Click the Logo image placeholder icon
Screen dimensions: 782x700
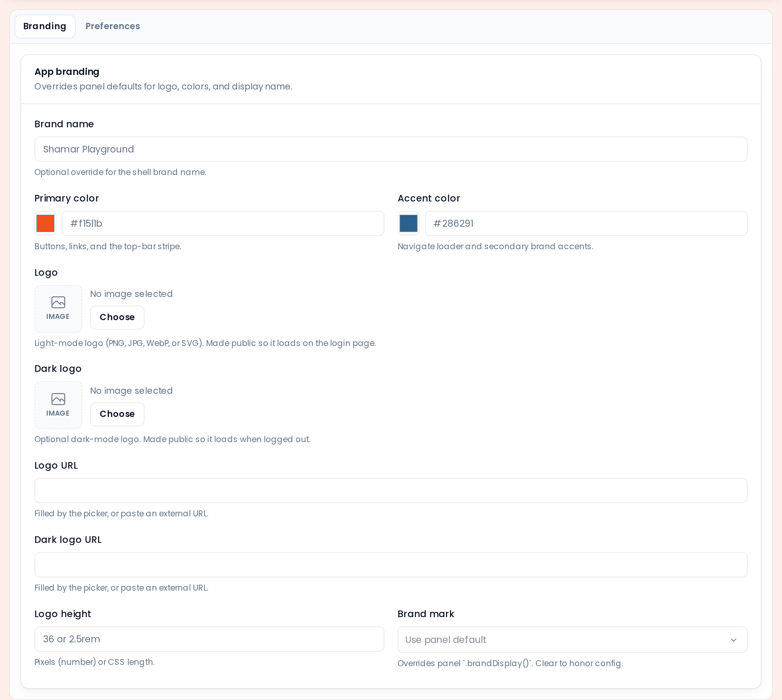point(58,302)
